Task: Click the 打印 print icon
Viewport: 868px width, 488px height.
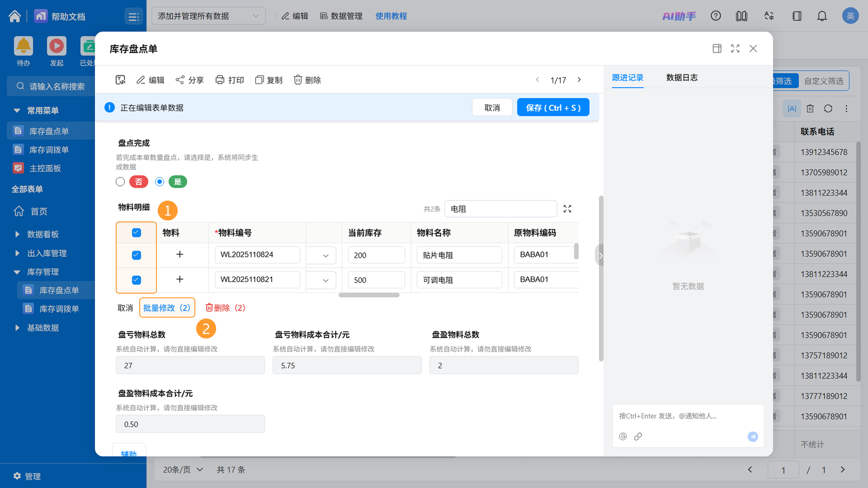Action: 220,80
